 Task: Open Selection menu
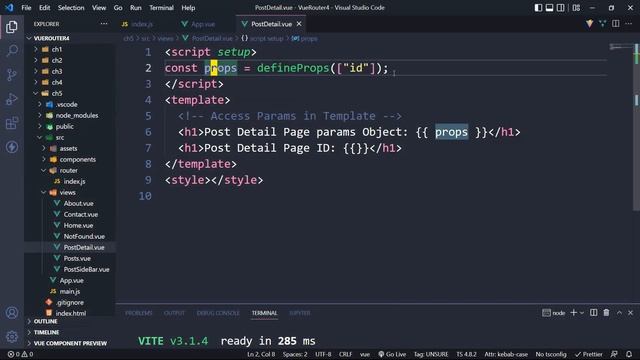71,7
